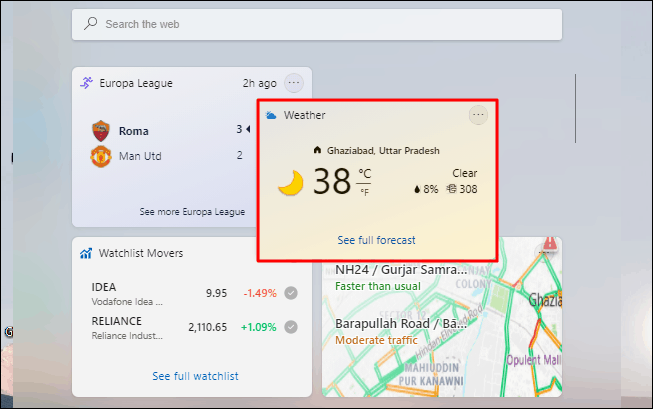
Task: Click the Man Utd team crest
Action: click(x=101, y=156)
